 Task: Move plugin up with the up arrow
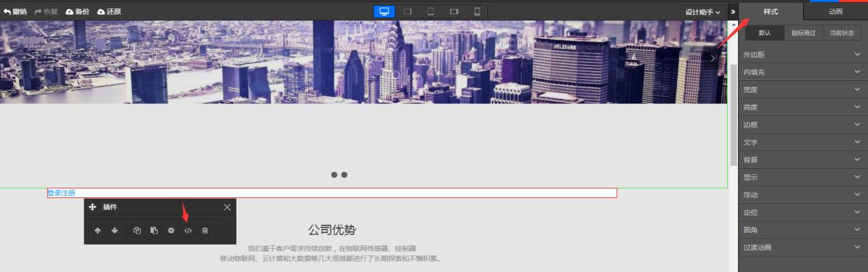click(98, 231)
